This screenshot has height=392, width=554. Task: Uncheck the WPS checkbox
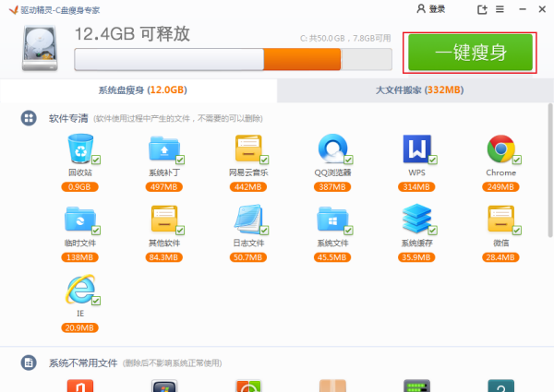pos(433,160)
